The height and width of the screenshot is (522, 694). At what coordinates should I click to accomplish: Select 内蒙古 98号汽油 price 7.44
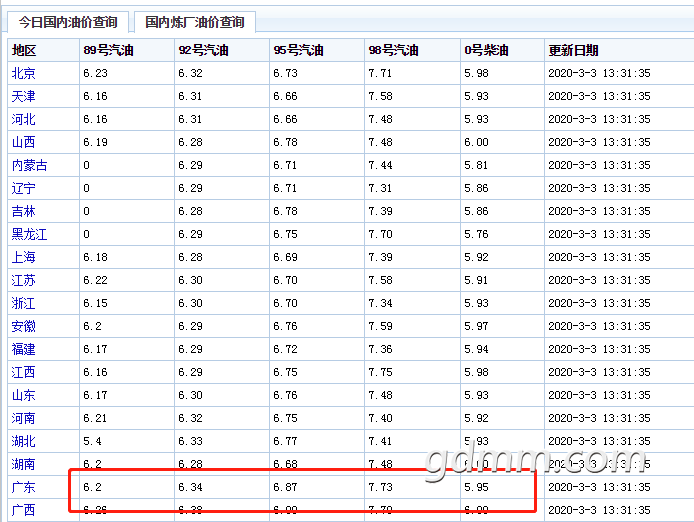(381, 165)
